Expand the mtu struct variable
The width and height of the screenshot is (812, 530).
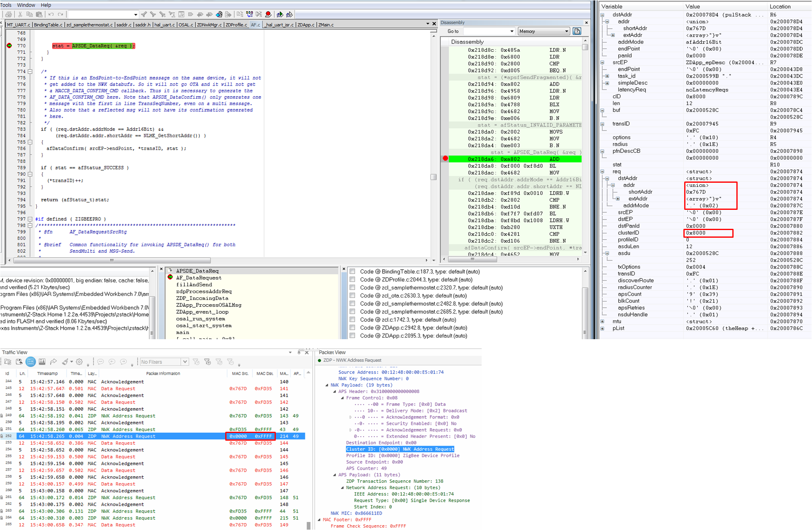point(603,321)
